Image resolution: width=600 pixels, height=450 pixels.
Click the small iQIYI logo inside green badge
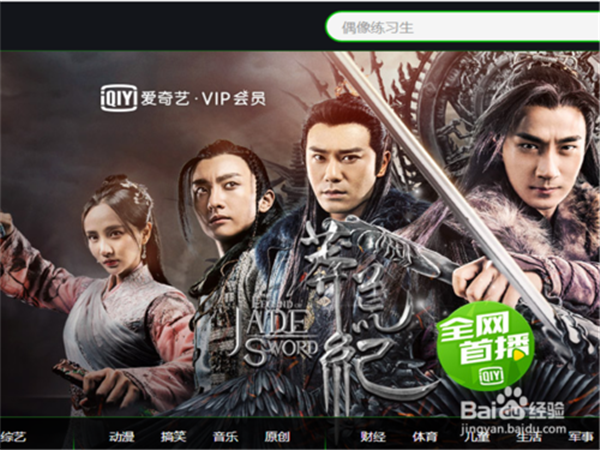[491, 377]
